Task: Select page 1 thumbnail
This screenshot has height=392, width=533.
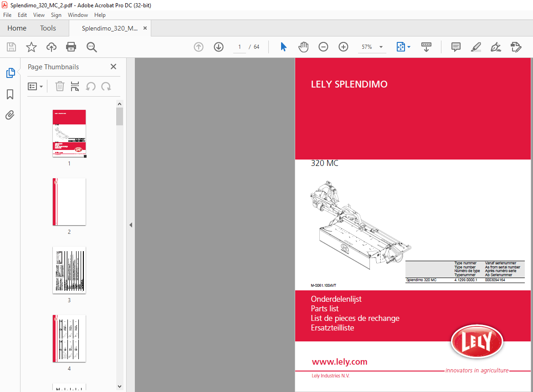Action: pyautogui.click(x=69, y=133)
